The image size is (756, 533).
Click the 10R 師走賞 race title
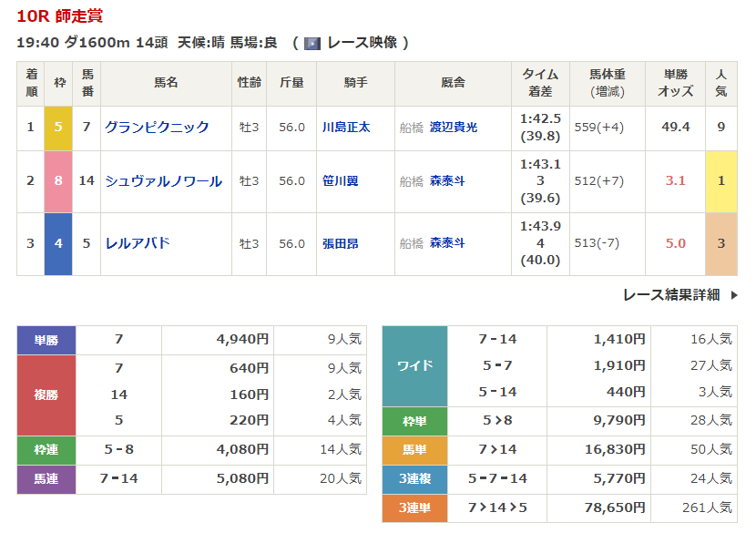click(x=60, y=14)
